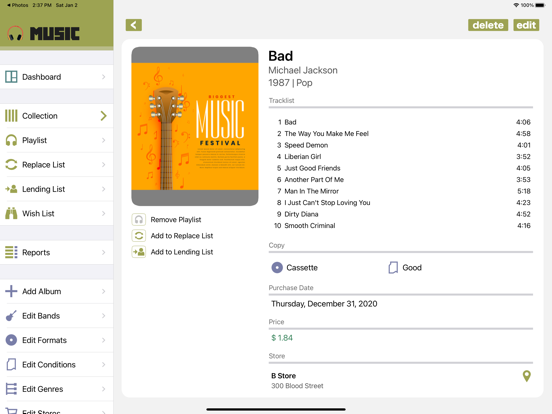Open the Dashboard menu item
This screenshot has height=414, width=552.
(57, 77)
